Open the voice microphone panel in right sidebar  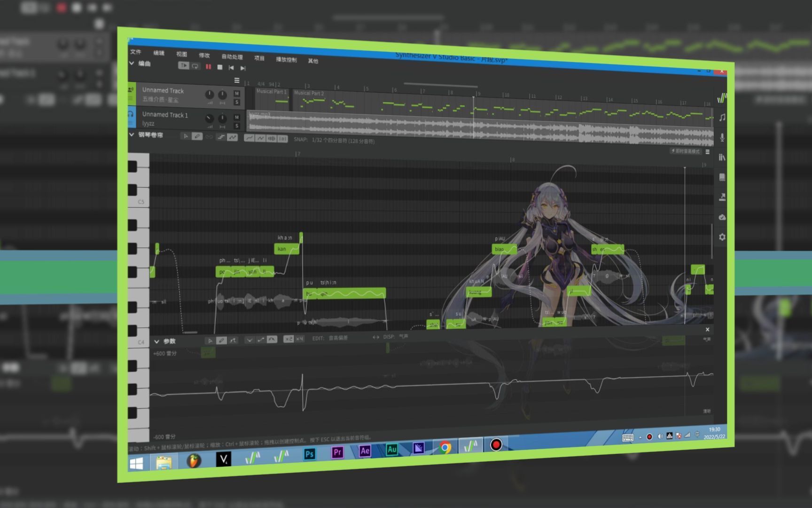(722, 137)
